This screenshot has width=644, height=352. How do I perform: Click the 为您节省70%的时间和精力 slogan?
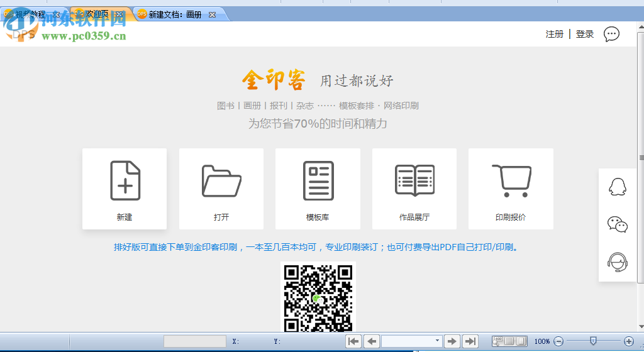[318, 123]
